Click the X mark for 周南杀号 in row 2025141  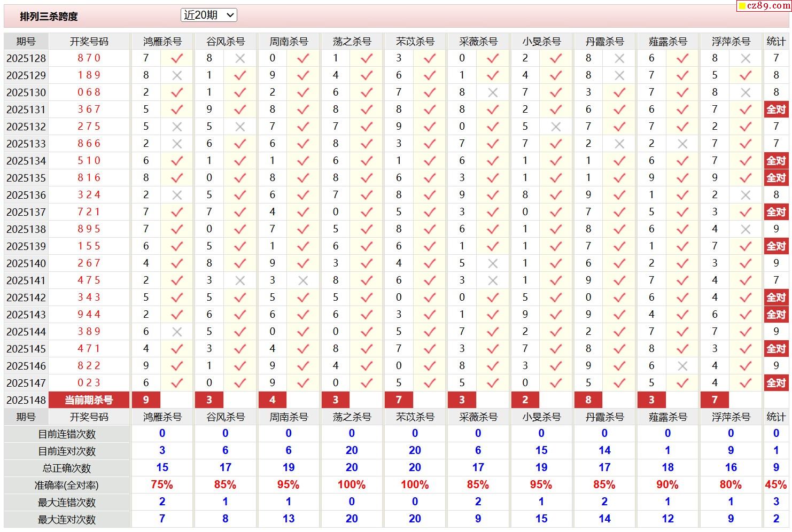click(303, 280)
